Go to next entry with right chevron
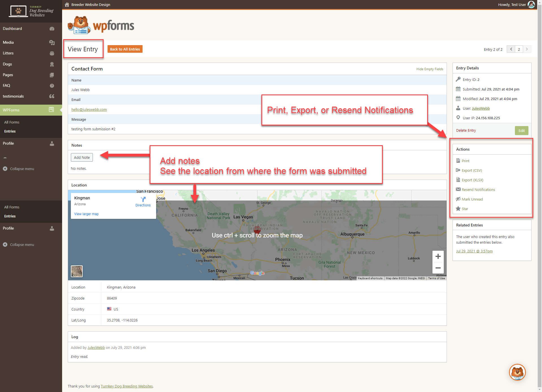This screenshot has width=542, height=392. (527, 49)
